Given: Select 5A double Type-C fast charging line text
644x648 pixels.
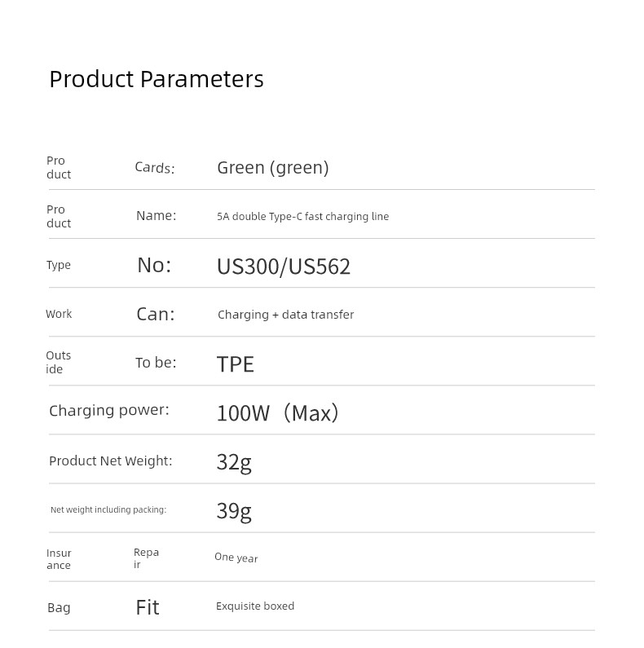Looking at the screenshot, I should pyautogui.click(x=302, y=217).
